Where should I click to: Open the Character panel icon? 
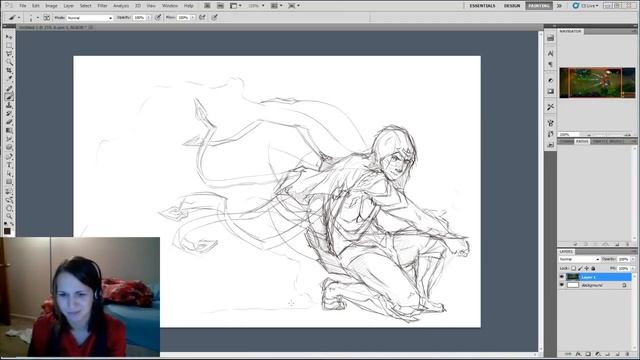coord(550,53)
